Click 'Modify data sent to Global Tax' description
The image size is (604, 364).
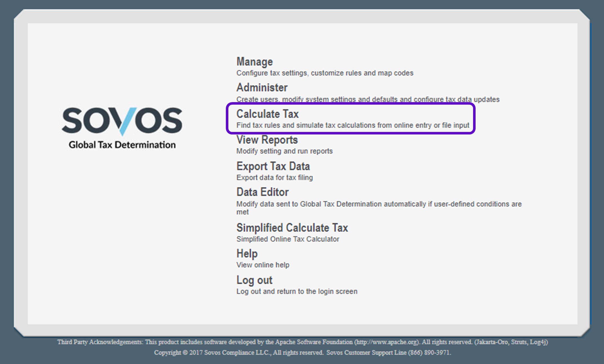379,204
